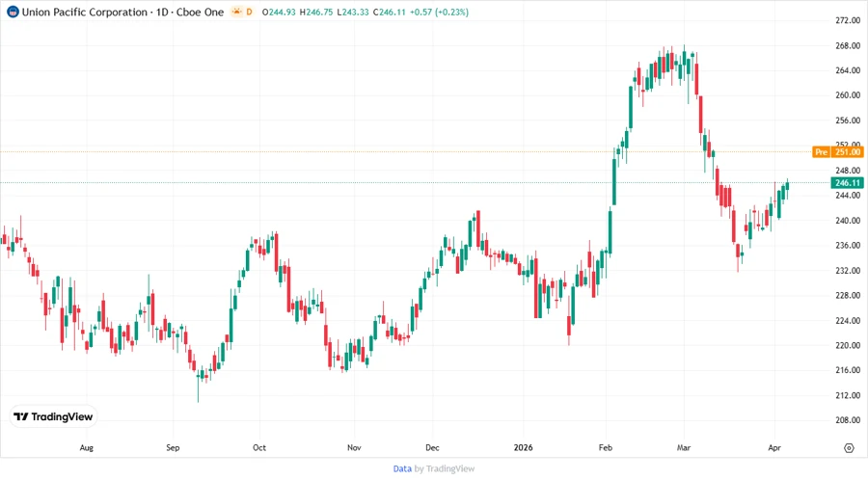Click the 248.00 price axis label
The image size is (868, 480).
point(848,171)
